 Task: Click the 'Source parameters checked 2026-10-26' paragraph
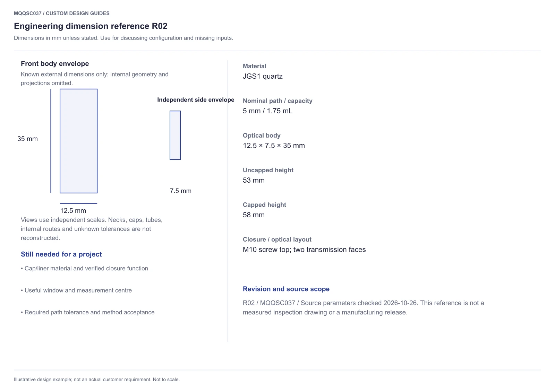click(x=363, y=307)
